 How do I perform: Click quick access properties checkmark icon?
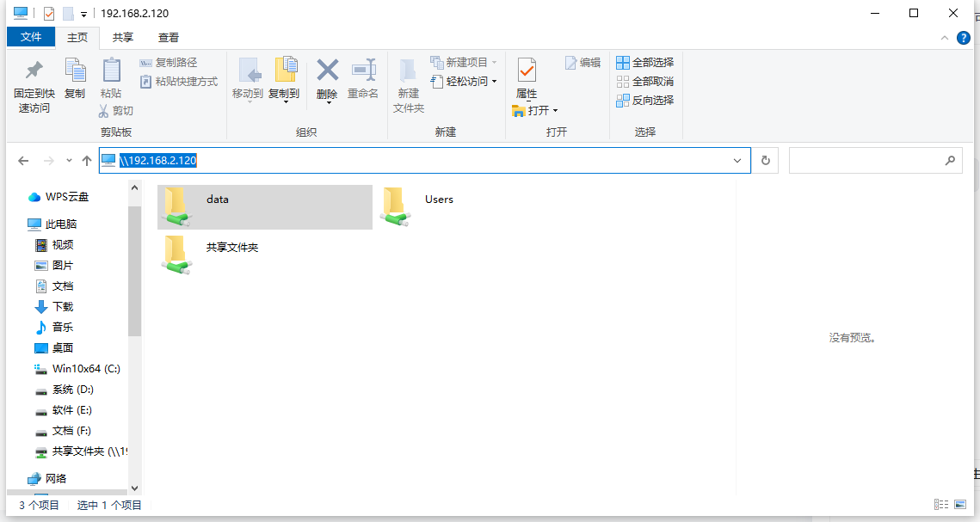(49, 13)
